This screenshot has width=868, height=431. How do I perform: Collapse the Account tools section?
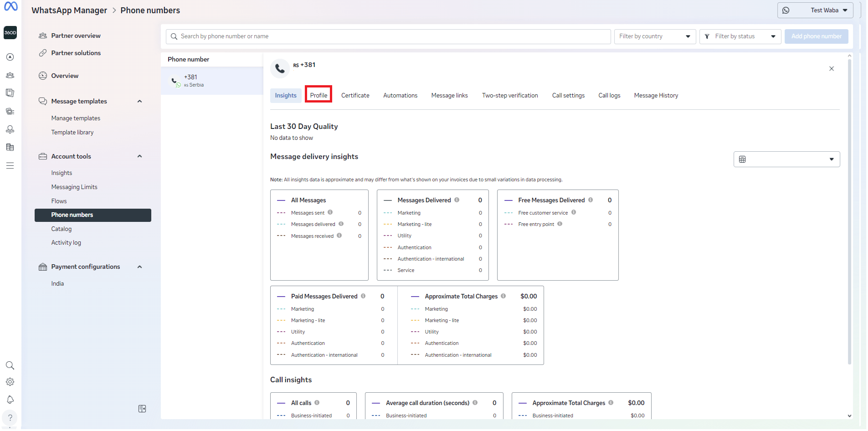pos(140,157)
